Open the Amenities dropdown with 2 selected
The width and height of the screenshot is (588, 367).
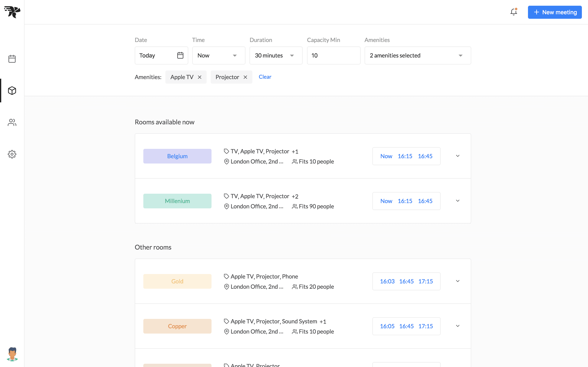coord(418,56)
